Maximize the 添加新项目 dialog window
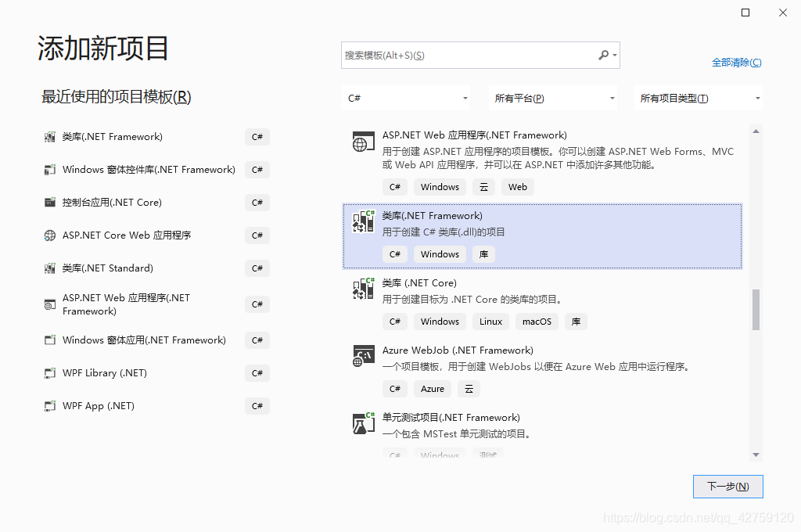Screen dimensions: 801x532 [745, 13]
